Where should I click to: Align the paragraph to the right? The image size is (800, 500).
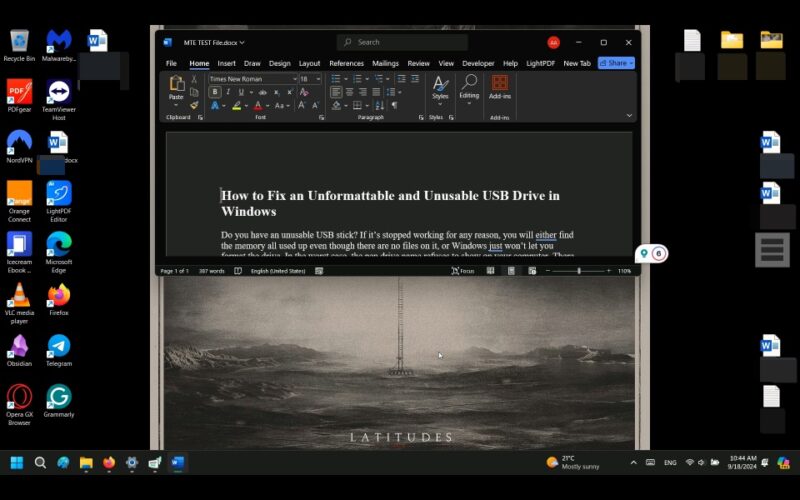point(363,92)
